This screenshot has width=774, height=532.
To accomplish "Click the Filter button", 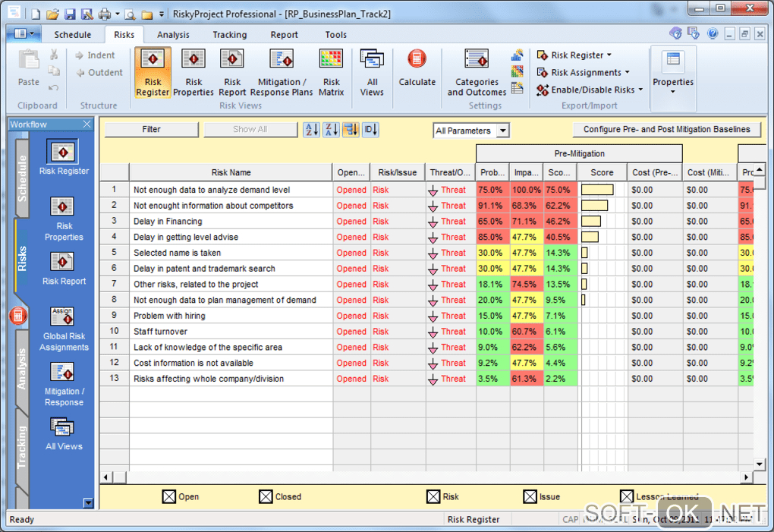I will (x=152, y=129).
